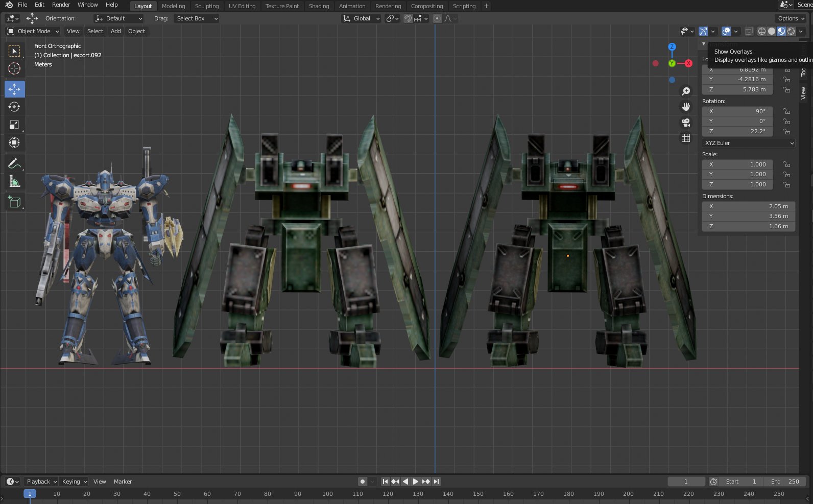Screen dimensions: 813x504
Task: Click the End frame 250 field
Action: click(x=785, y=482)
